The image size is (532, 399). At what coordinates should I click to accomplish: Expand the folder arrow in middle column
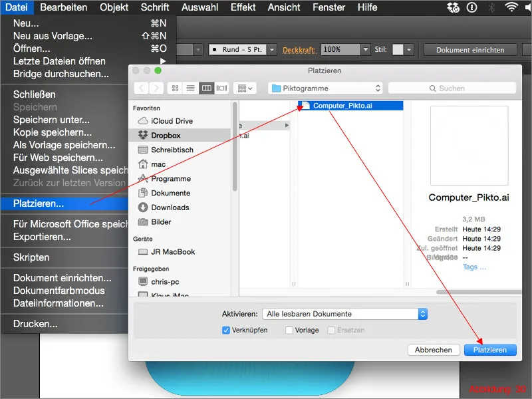click(287, 125)
